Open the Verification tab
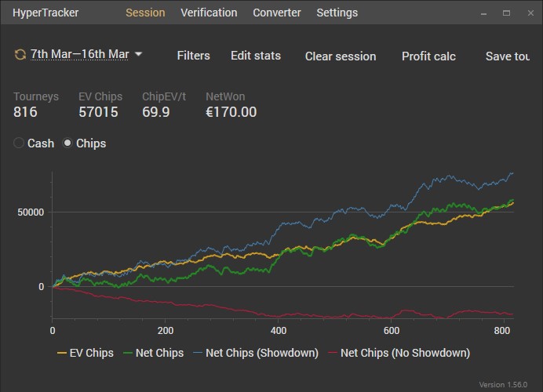Screen dimensions: 543x392 tap(209, 13)
